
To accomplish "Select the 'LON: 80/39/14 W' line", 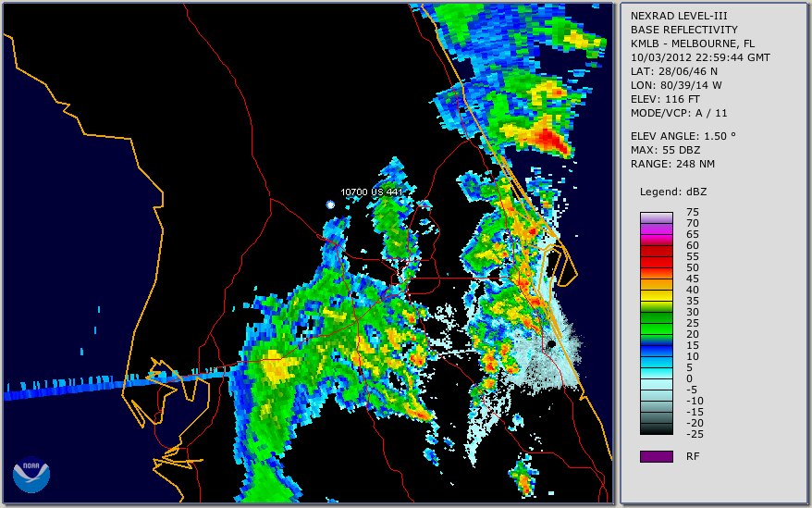I will click(676, 85).
